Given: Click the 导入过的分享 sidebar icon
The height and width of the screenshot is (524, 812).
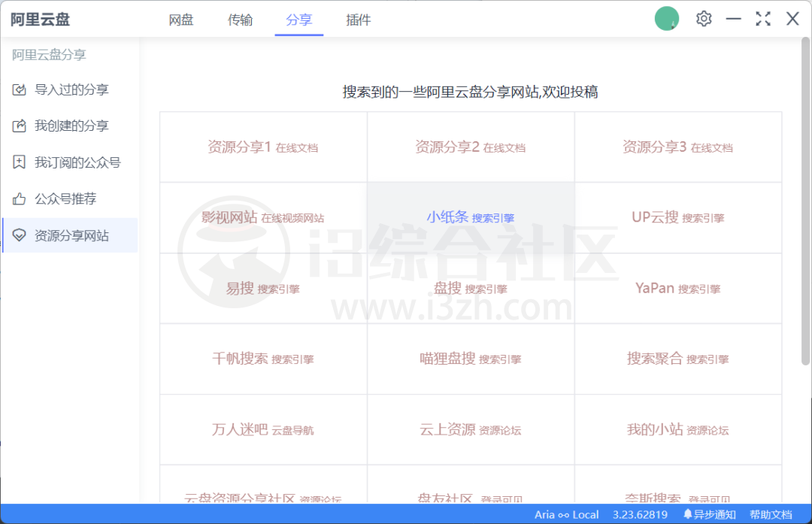Looking at the screenshot, I should (19, 89).
